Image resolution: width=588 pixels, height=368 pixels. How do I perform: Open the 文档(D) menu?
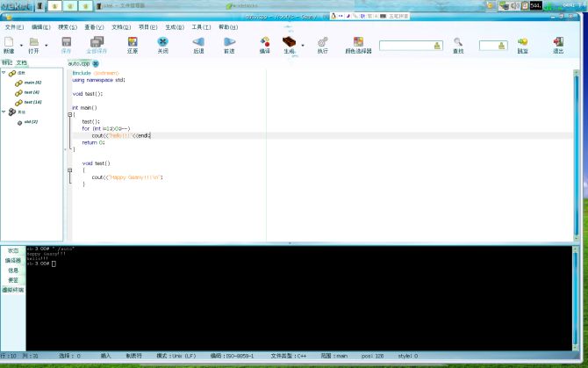121,27
